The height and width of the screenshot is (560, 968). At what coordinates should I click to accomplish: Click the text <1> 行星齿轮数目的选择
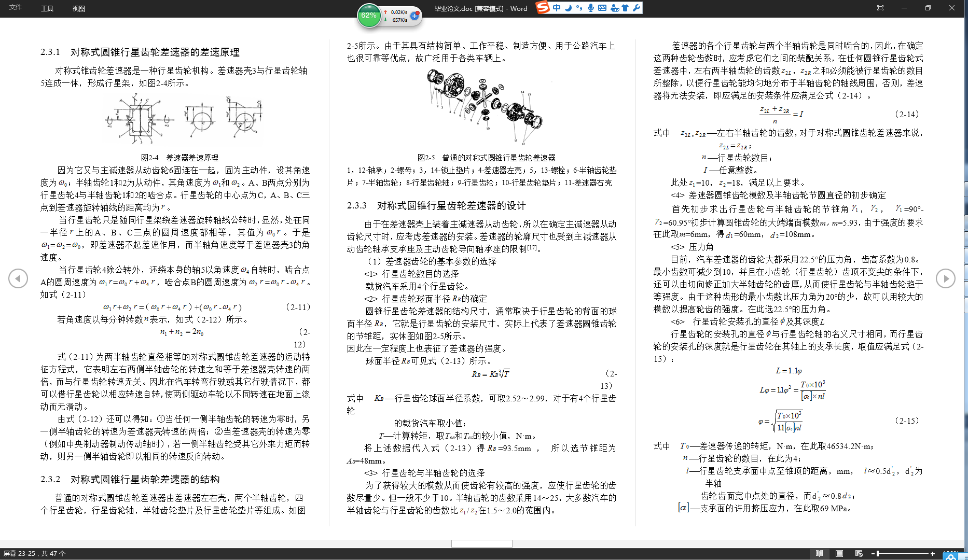tap(411, 274)
